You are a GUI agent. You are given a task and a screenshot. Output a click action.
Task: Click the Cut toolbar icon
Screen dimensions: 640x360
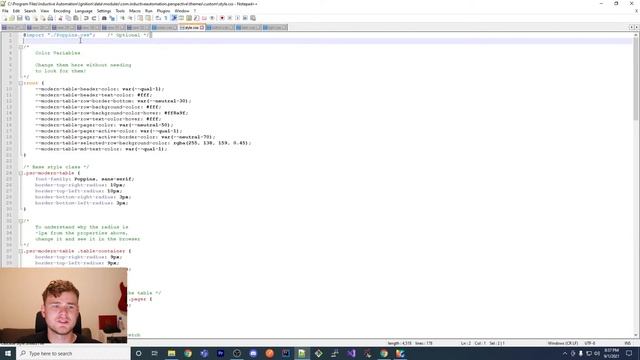coord(60,18)
